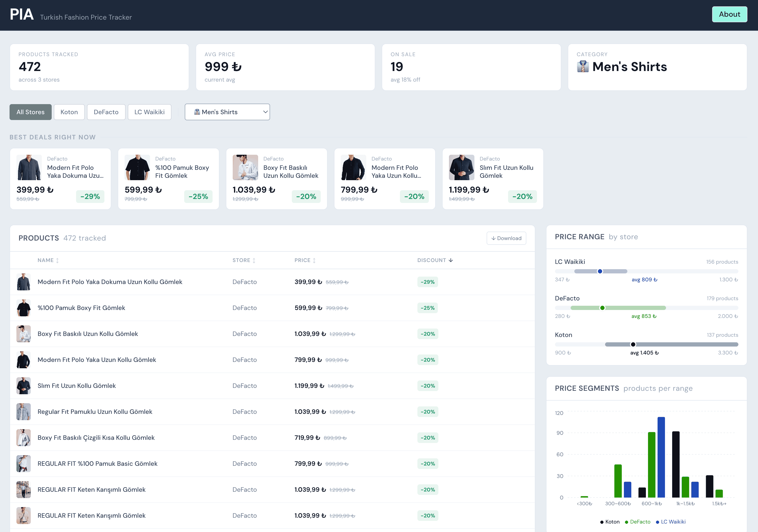
Task: Filter products by LC Waikiki store
Action: pyautogui.click(x=149, y=112)
